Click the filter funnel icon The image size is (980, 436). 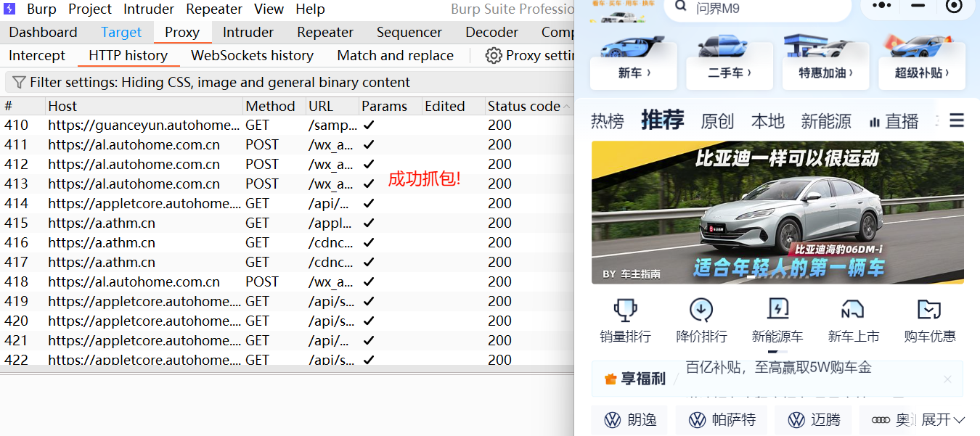pyautogui.click(x=19, y=83)
